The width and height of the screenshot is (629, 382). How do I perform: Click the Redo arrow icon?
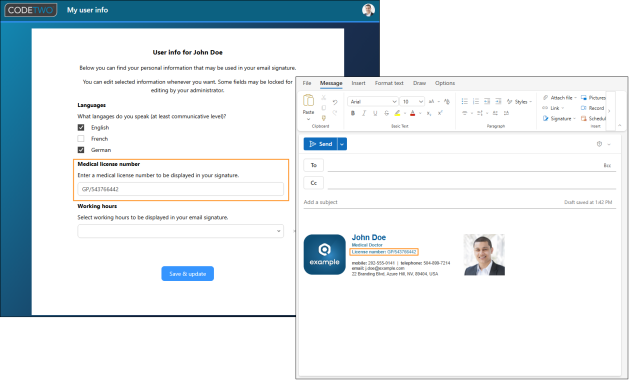[x=335, y=113]
